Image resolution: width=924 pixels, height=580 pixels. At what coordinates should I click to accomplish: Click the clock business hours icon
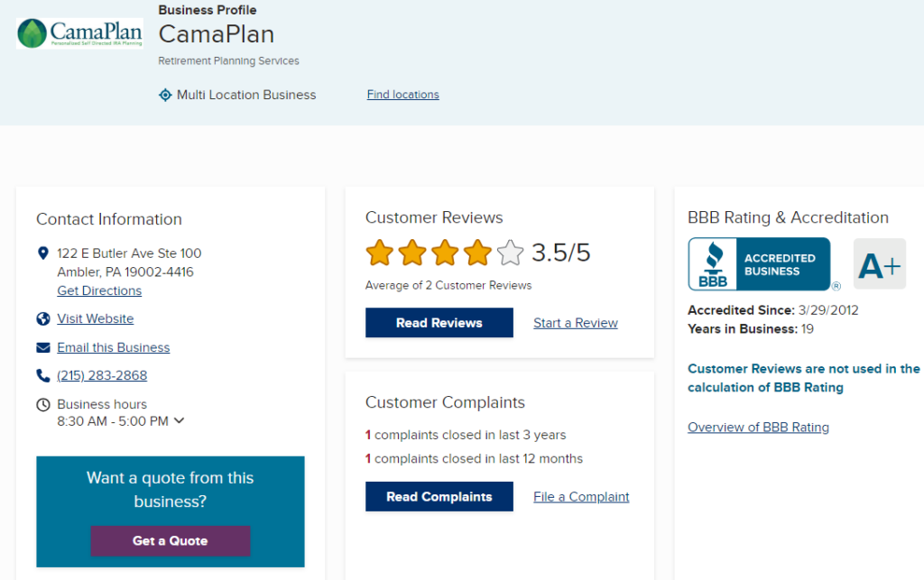pos(43,404)
